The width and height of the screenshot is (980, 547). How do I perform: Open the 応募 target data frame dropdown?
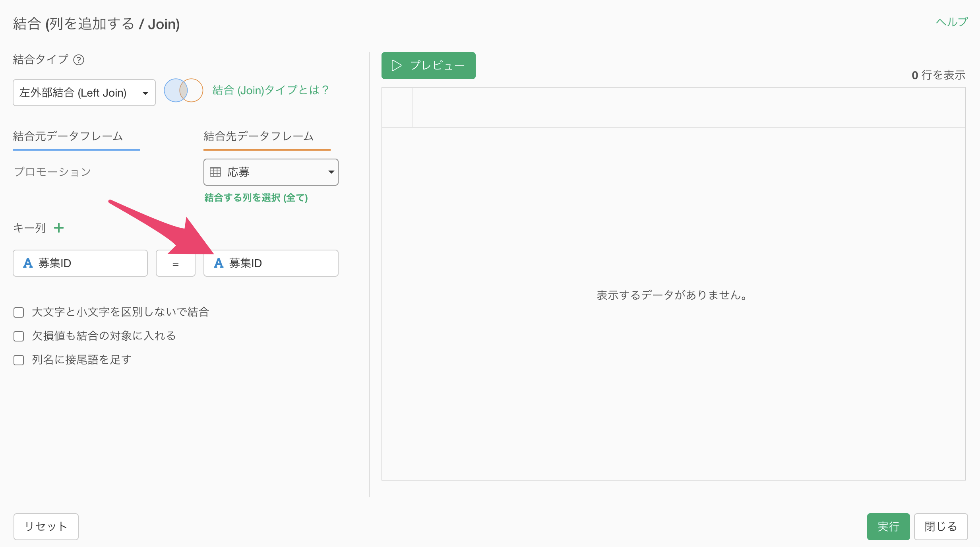pyautogui.click(x=271, y=172)
